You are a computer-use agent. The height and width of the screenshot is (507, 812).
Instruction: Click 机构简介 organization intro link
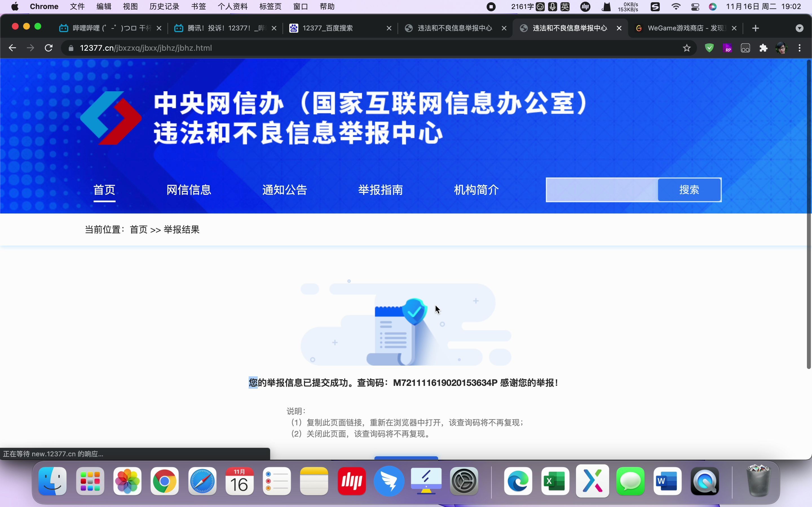click(476, 190)
